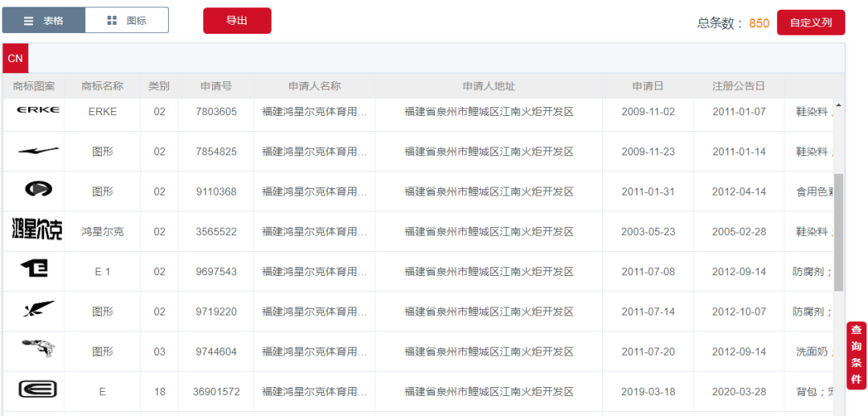Click the 鸿星尔克 stylized logo image
868x416 pixels.
(37, 229)
